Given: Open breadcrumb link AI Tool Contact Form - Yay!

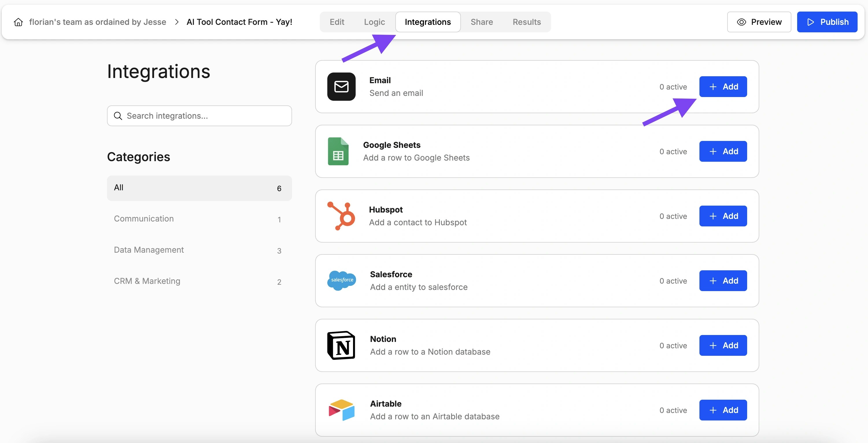Looking at the screenshot, I should coord(240,22).
